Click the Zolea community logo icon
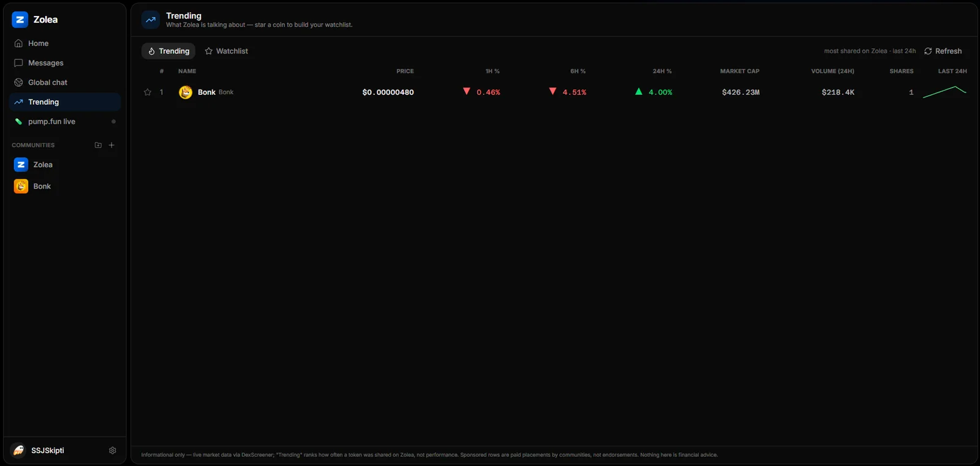Viewport: 980px width, 466px height. (x=21, y=165)
